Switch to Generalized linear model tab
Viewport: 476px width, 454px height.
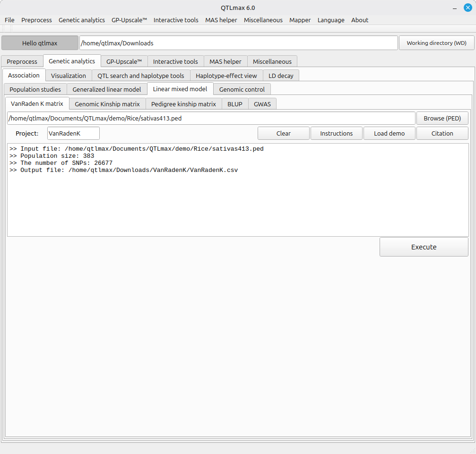click(106, 89)
